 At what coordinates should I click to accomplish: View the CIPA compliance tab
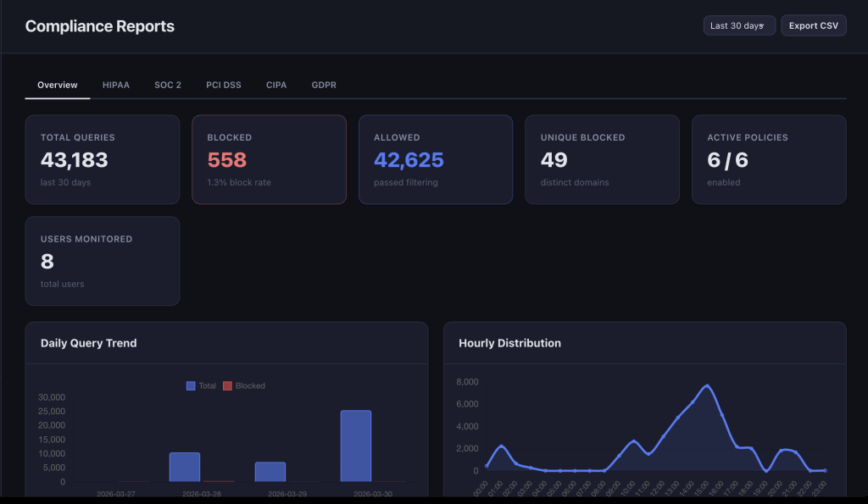click(276, 85)
